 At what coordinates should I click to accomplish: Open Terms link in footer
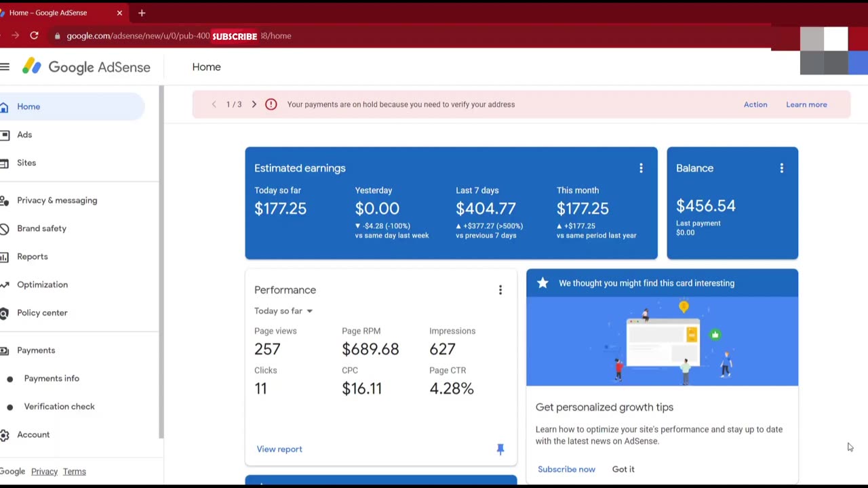[74, 472]
